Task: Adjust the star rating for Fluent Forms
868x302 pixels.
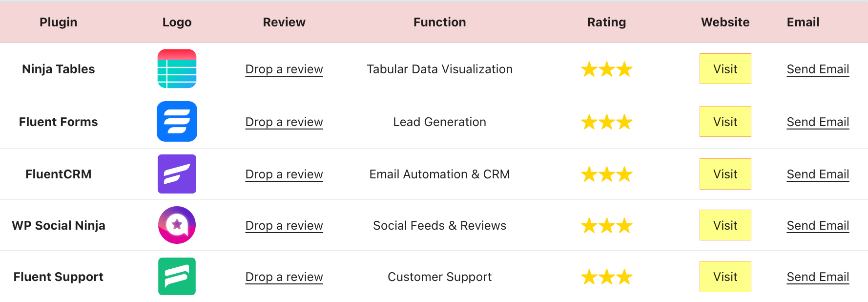Action: point(606,122)
